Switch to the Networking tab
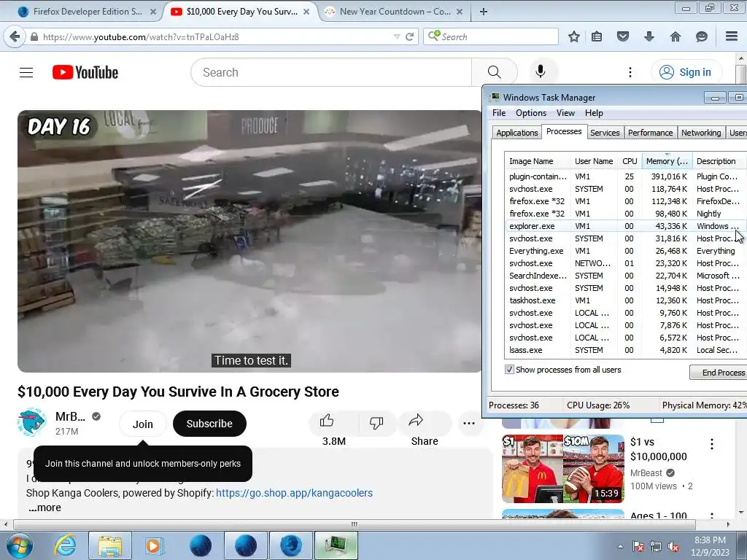Image resolution: width=747 pixels, height=560 pixels. coord(701,133)
